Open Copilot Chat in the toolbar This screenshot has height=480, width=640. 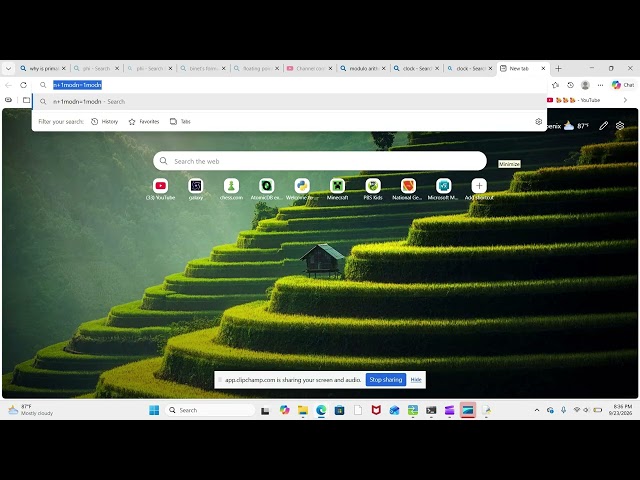click(623, 85)
